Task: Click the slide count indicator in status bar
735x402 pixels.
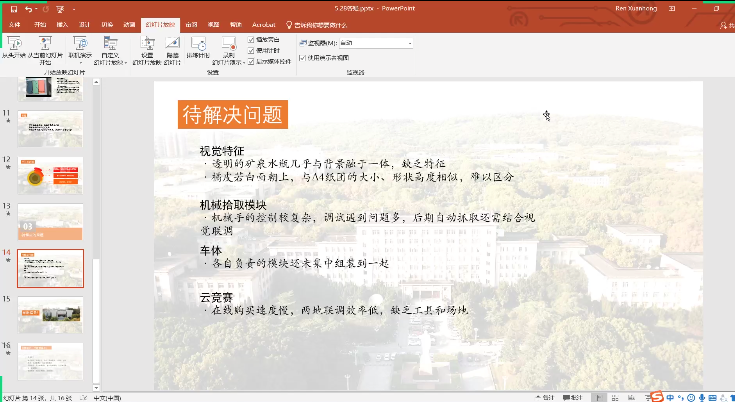Action: (x=37, y=398)
